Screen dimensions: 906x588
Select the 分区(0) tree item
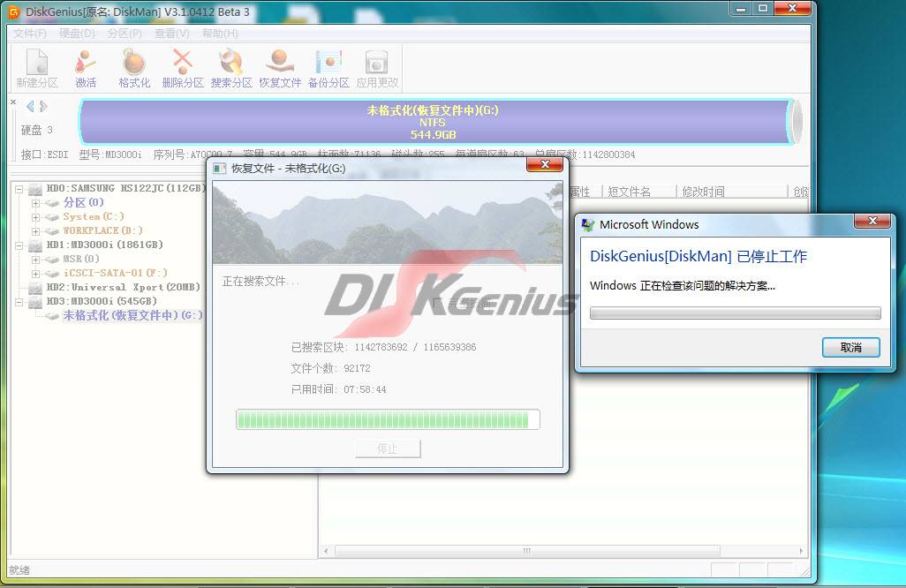coord(84,203)
